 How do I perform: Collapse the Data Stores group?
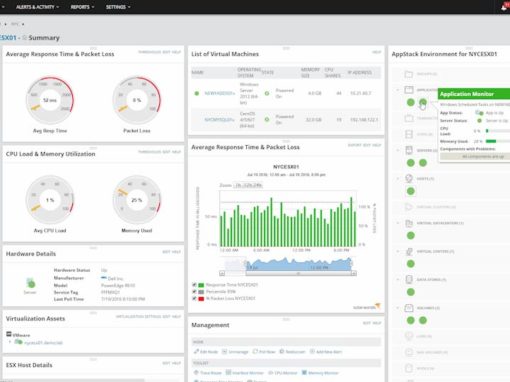coord(397,280)
